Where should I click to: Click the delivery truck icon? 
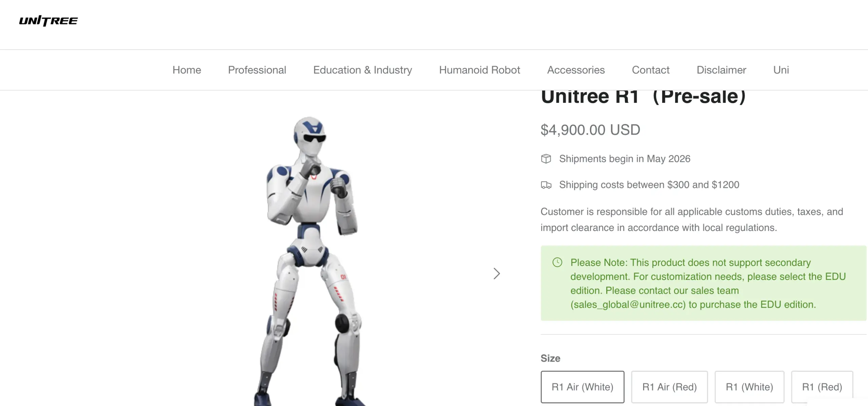(546, 185)
